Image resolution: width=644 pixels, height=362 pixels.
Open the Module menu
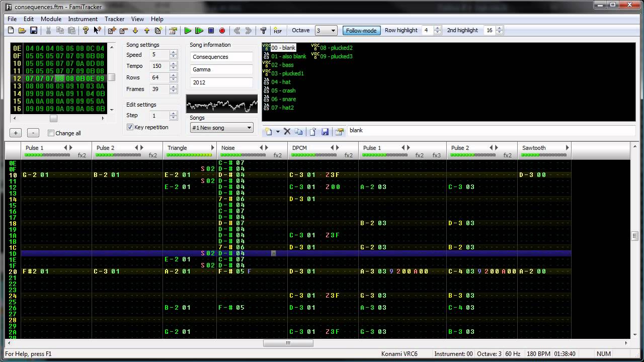[51, 19]
